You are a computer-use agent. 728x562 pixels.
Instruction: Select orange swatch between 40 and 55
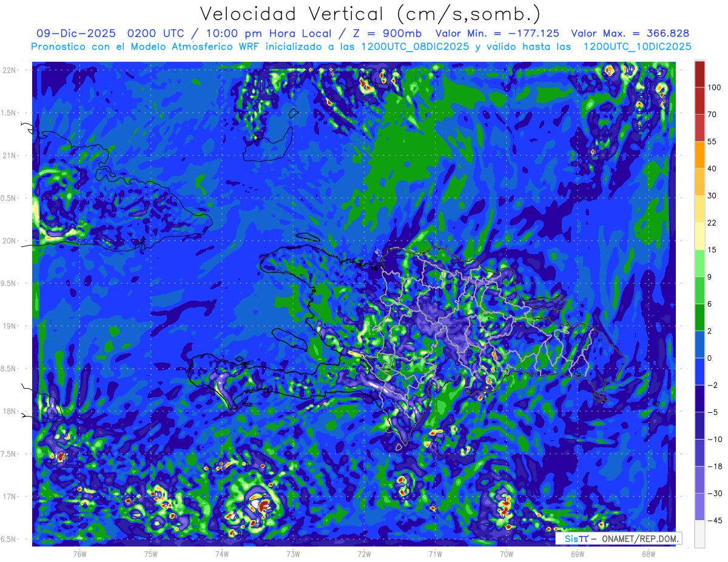[x=699, y=155]
